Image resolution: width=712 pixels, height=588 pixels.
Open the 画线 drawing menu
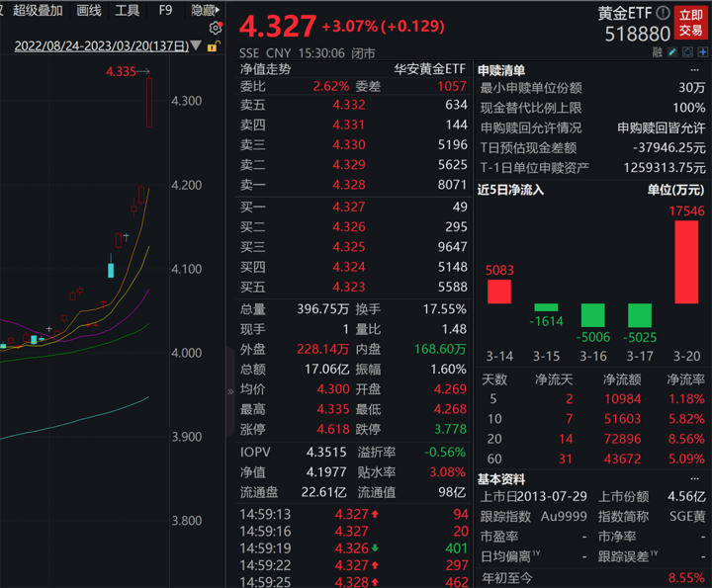89,10
